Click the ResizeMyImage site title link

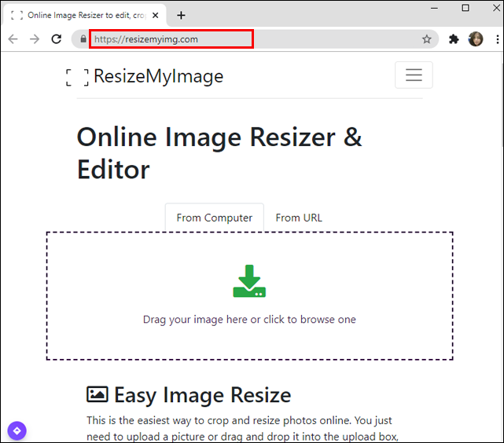159,76
